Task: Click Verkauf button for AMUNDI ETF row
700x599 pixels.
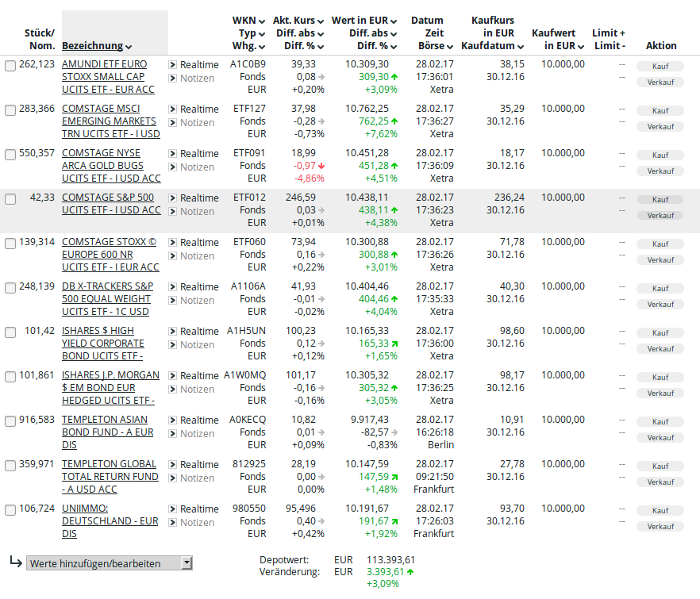Action: (x=660, y=83)
